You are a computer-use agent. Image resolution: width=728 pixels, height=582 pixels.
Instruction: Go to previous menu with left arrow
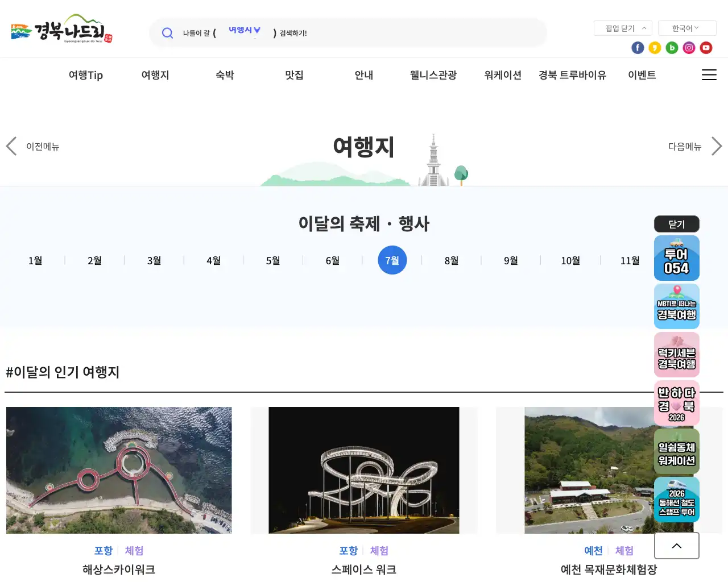[x=11, y=146]
